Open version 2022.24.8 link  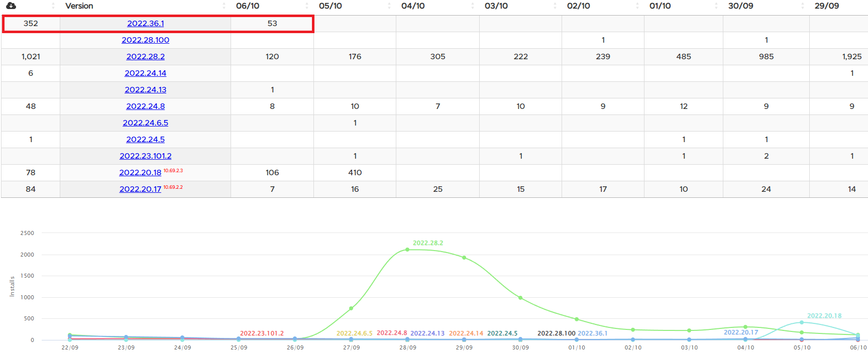pos(145,106)
